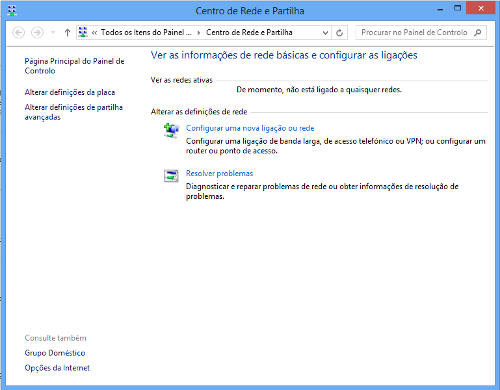Viewport: 500px width, 390px height.
Task: Click the Back navigation arrow
Action: click(19, 32)
